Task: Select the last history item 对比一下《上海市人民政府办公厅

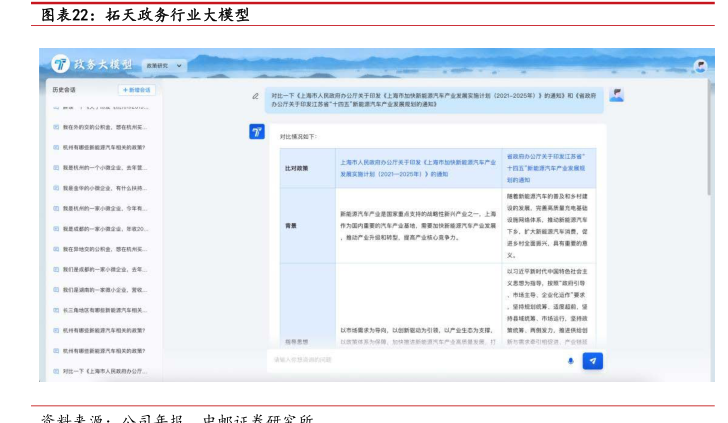Action: (104, 371)
